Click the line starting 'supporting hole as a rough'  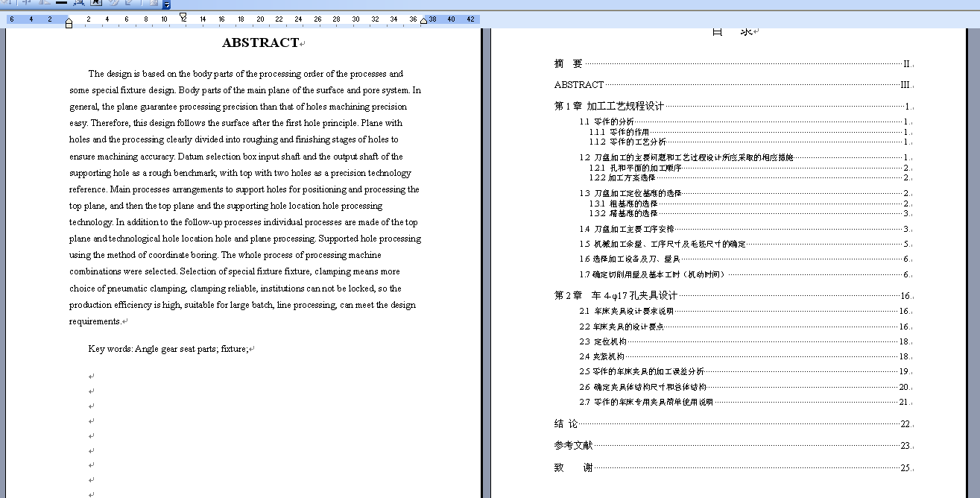point(240,173)
